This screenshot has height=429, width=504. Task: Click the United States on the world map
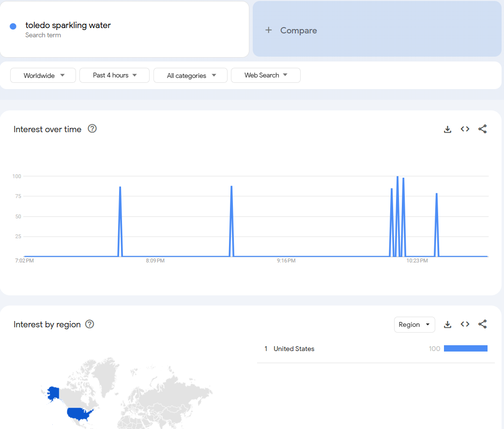click(79, 414)
